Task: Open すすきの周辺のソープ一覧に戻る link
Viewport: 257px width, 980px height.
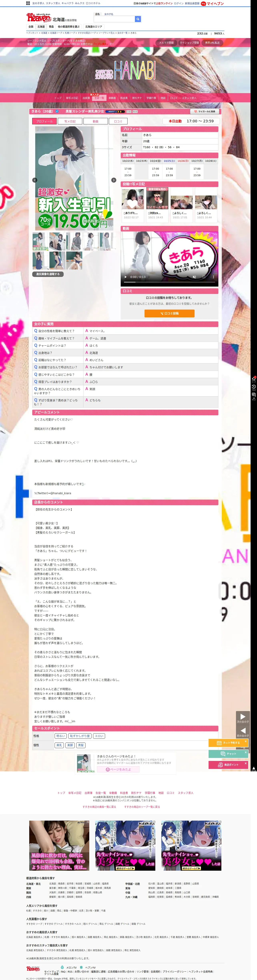Action: pyautogui.click(x=142, y=807)
